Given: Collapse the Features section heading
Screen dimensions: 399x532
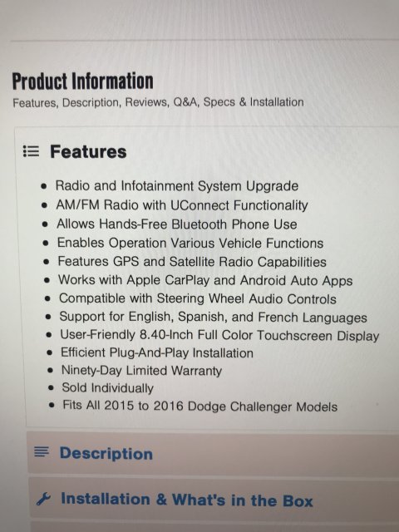Looking at the screenshot, I should [x=88, y=151].
